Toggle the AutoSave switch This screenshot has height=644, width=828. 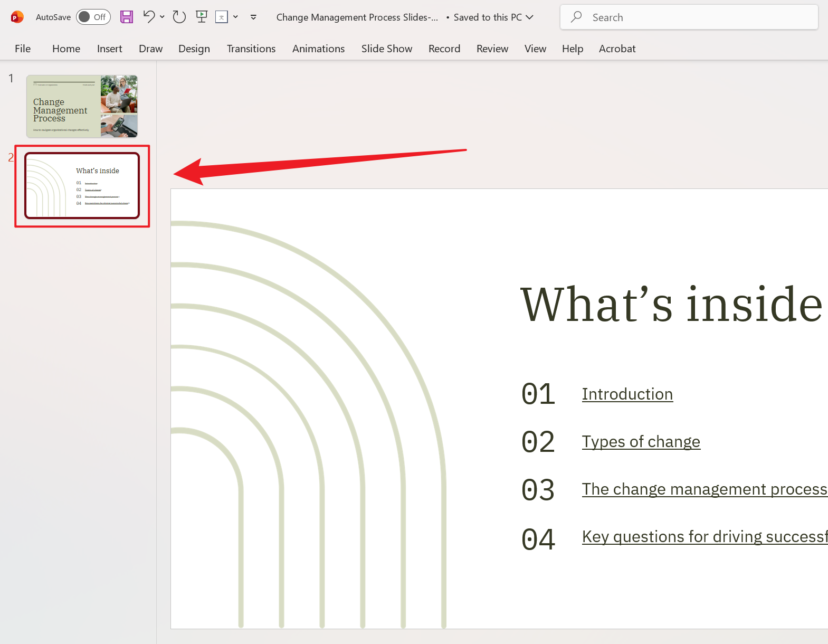pos(93,17)
